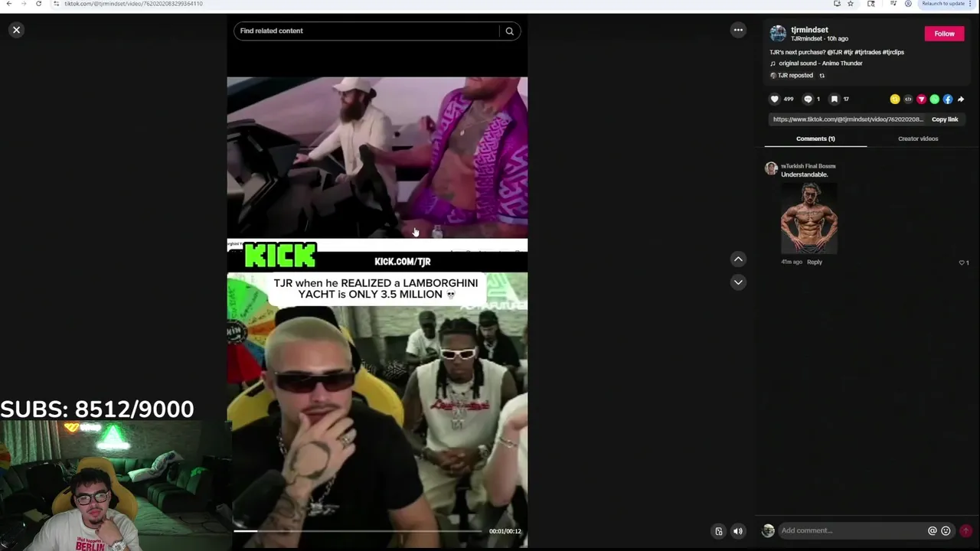
Task: Click the search magnifier icon
Action: click(x=509, y=31)
